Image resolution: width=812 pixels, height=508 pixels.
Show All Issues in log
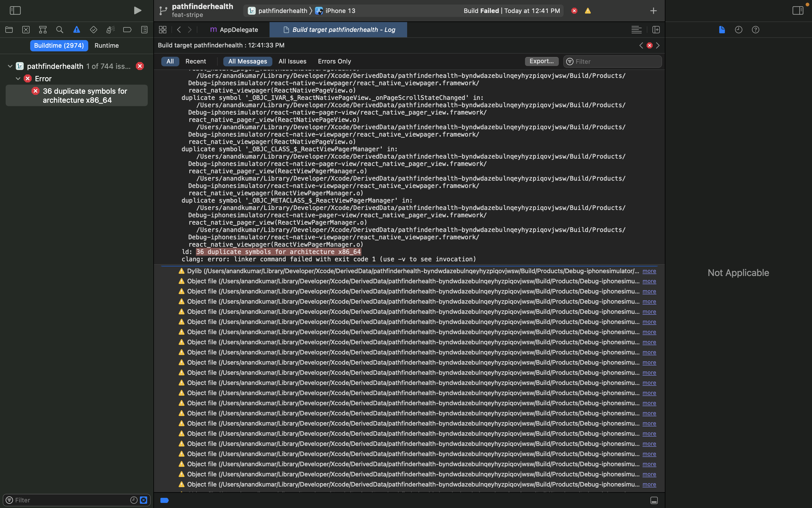point(292,61)
